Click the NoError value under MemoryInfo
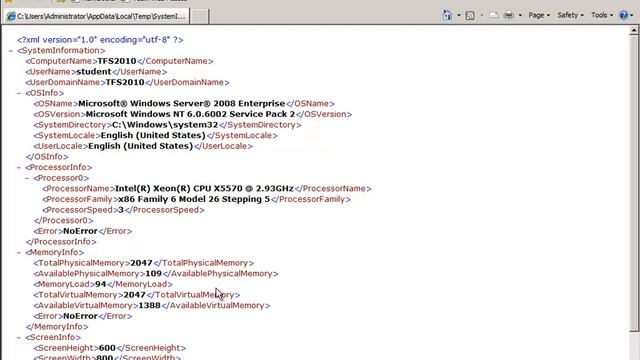The image size is (640, 360). point(80,316)
